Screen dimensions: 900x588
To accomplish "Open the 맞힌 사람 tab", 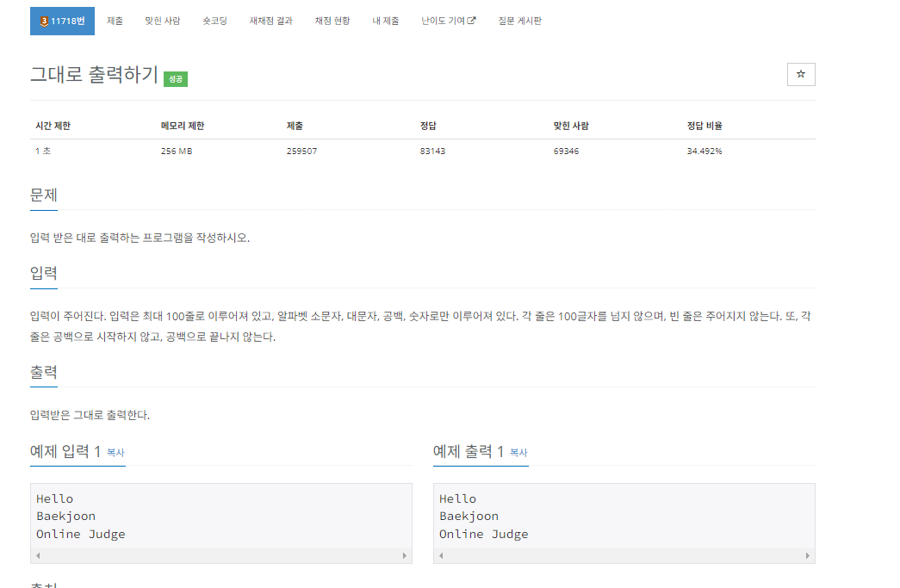I will click(163, 22).
